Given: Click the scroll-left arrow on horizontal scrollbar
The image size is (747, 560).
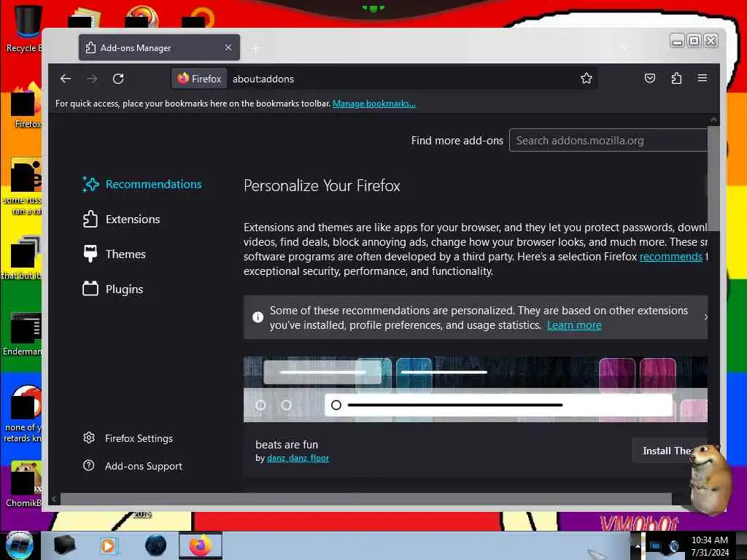Looking at the screenshot, I should [x=54, y=499].
